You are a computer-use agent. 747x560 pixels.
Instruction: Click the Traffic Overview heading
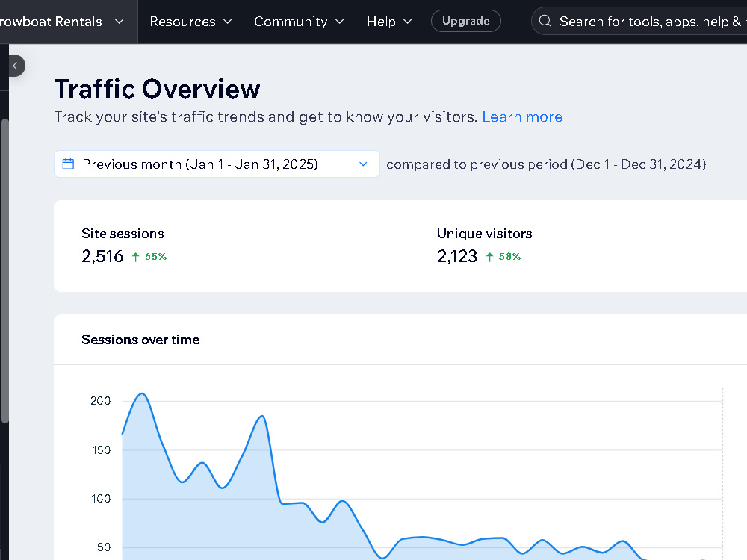(x=157, y=89)
